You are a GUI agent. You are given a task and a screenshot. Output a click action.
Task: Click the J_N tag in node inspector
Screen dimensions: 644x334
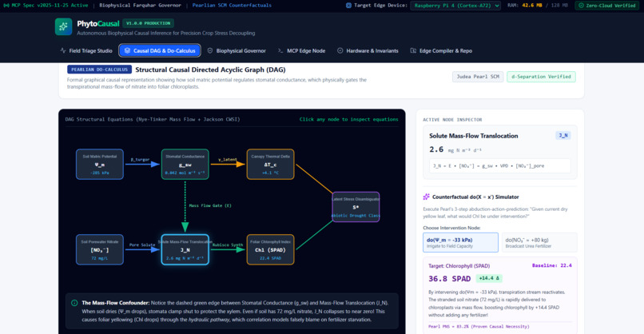click(x=563, y=136)
